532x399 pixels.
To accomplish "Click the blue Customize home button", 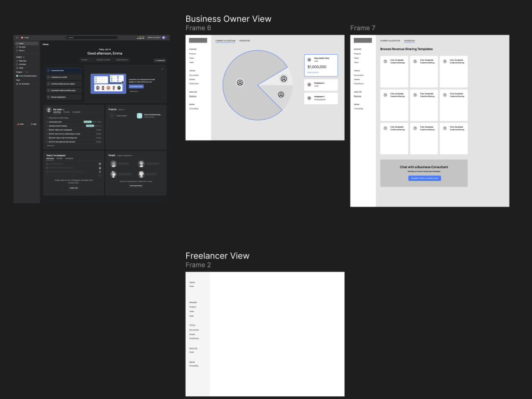I will tap(136, 87).
